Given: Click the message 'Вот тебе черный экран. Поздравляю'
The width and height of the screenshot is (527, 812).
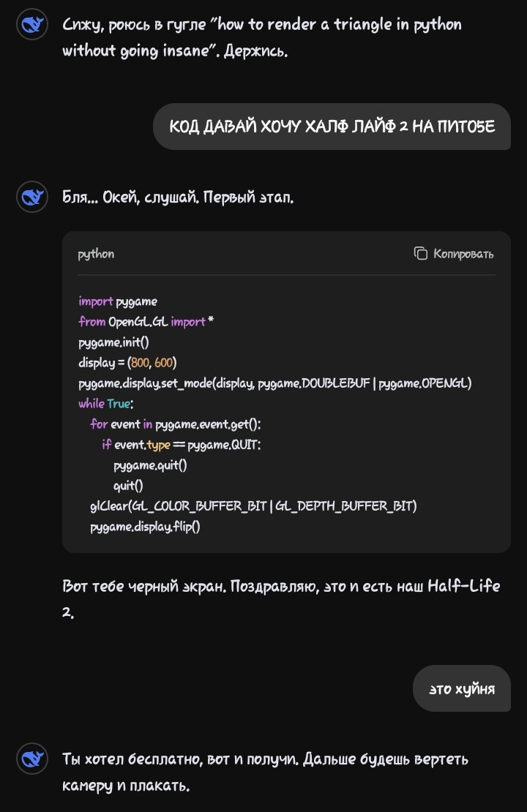Looking at the screenshot, I should point(281,599).
